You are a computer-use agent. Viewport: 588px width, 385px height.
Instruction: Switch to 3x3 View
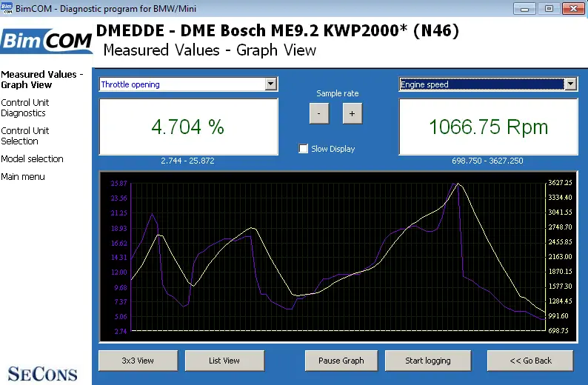[138, 361]
